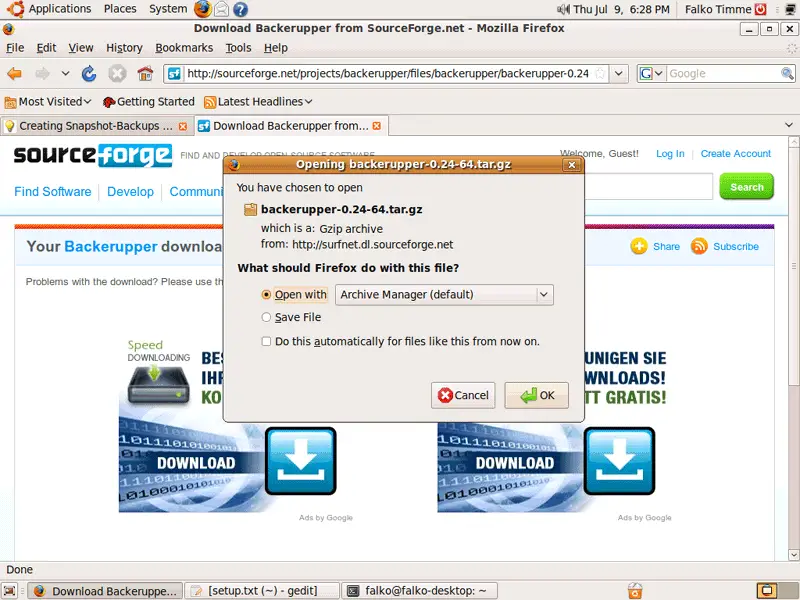Click the right DOWNLOAD ad arrow image
The image size is (800, 600).
pos(619,461)
